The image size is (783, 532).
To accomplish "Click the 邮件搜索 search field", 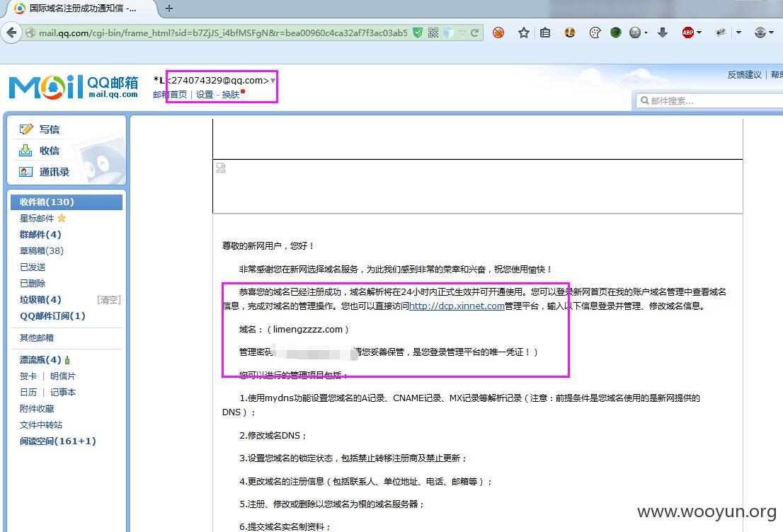I will pyautogui.click(x=709, y=100).
